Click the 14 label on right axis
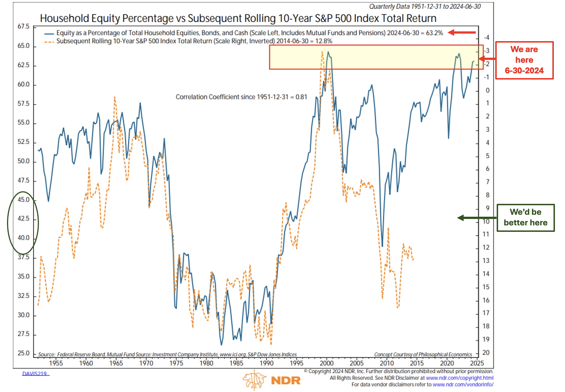The width and height of the screenshot is (565, 392). pos(486,274)
